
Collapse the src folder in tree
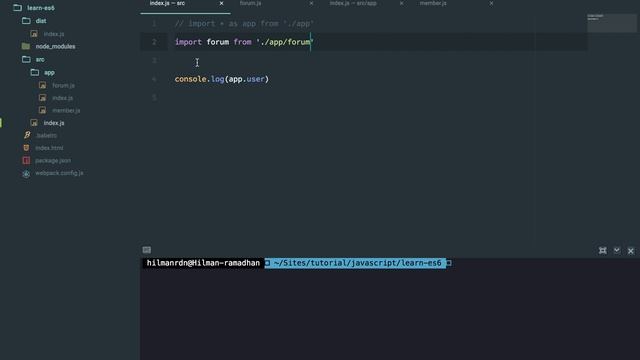pos(33,60)
